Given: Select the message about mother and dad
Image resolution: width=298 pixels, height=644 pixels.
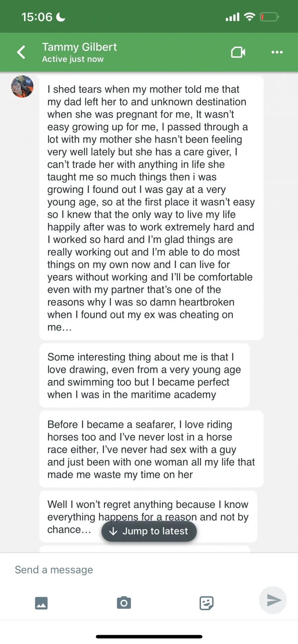Looking at the screenshot, I should click(x=151, y=208).
